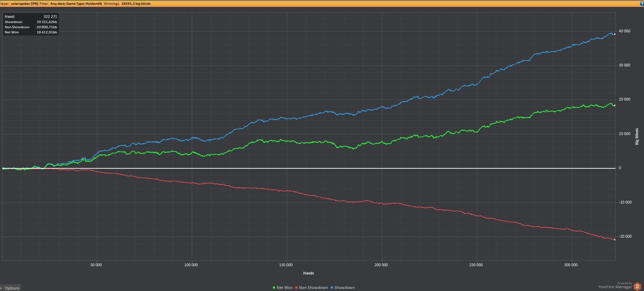644x291 pixels.
Task: Click the end point of the red Non Showdown line
Action: 615,239
